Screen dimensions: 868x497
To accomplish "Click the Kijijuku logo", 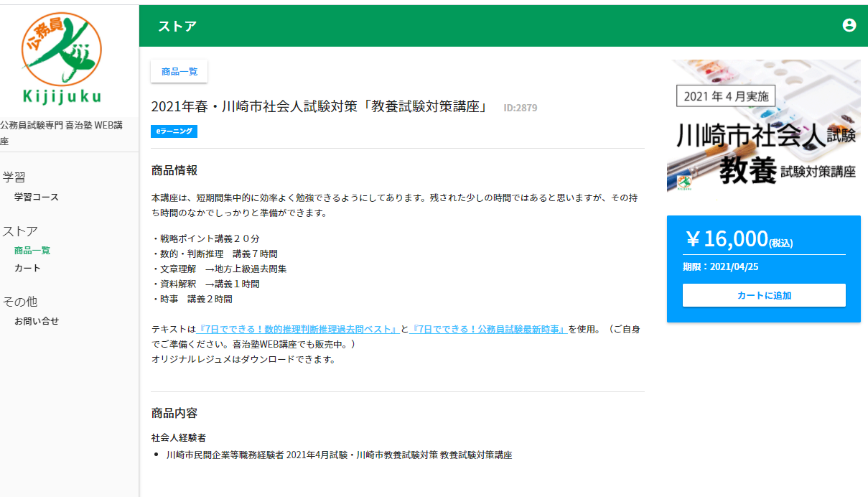I will (x=62, y=59).
